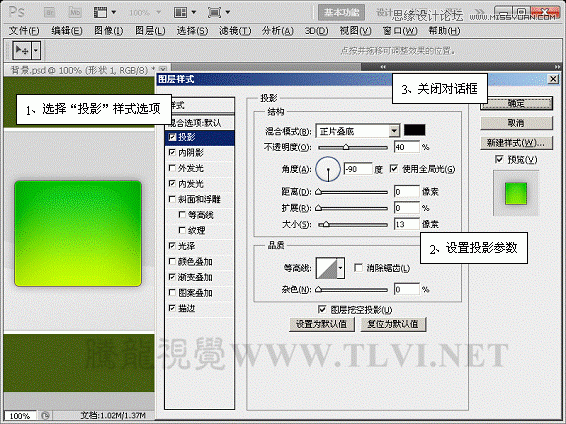Toggle 使用全局光(G) checkbox
Image resolution: width=566 pixels, height=424 pixels.
pos(394,169)
